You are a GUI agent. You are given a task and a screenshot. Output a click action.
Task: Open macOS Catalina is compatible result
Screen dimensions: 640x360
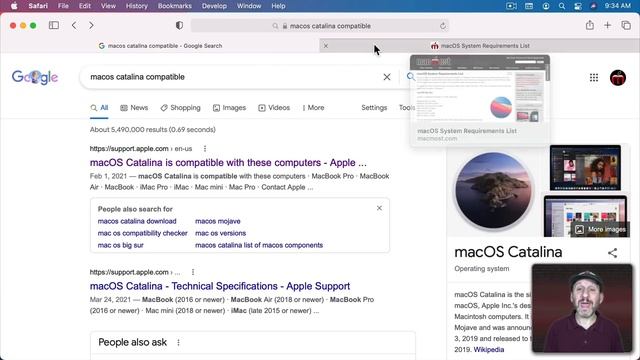click(x=228, y=162)
